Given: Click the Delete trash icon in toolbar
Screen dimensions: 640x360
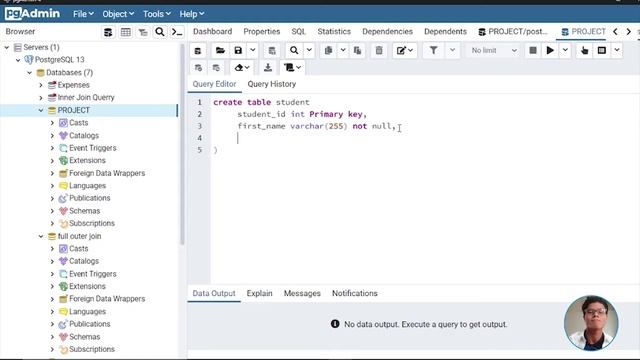Looking at the screenshot, I should pyautogui.click(x=379, y=51).
